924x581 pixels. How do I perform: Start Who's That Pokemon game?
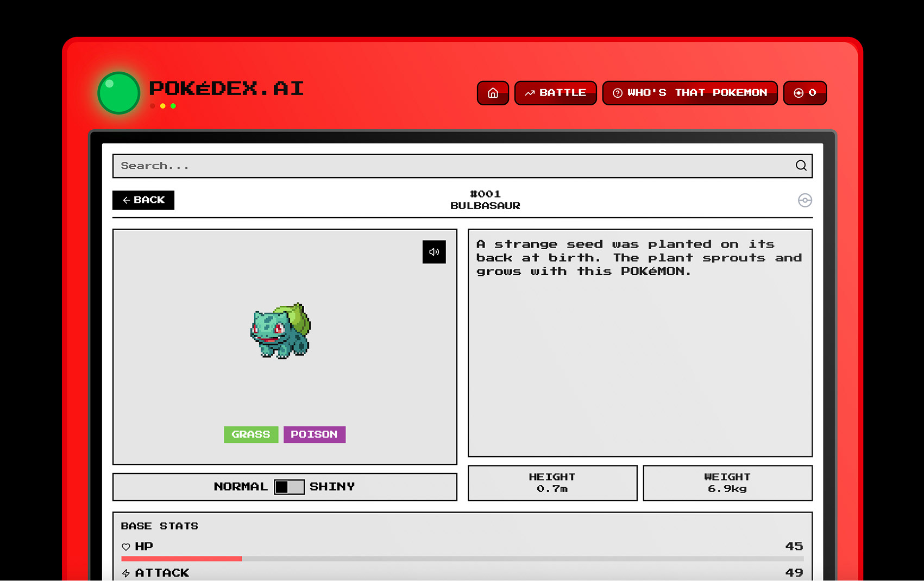point(690,93)
